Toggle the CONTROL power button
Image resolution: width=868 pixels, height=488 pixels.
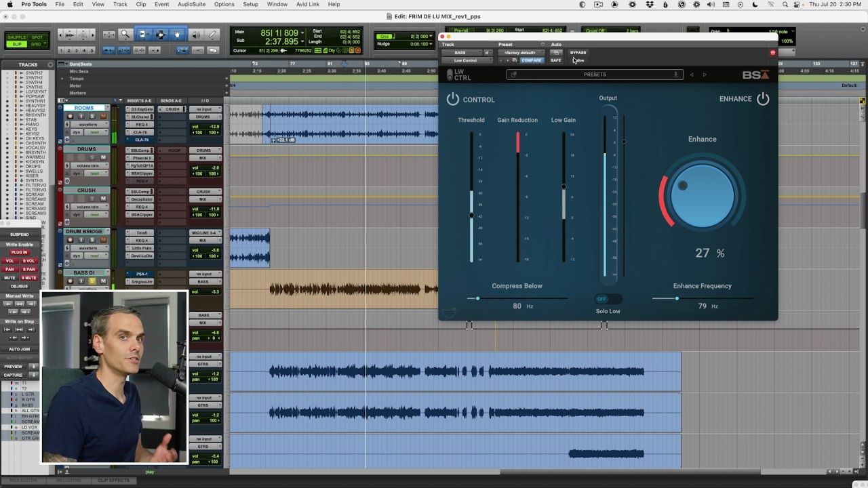[452, 99]
